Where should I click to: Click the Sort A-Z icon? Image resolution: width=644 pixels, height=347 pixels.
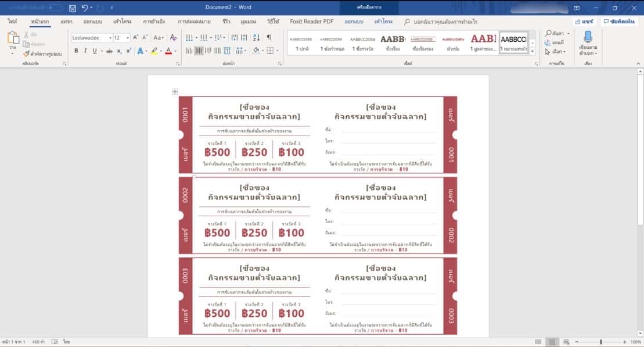[256, 38]
